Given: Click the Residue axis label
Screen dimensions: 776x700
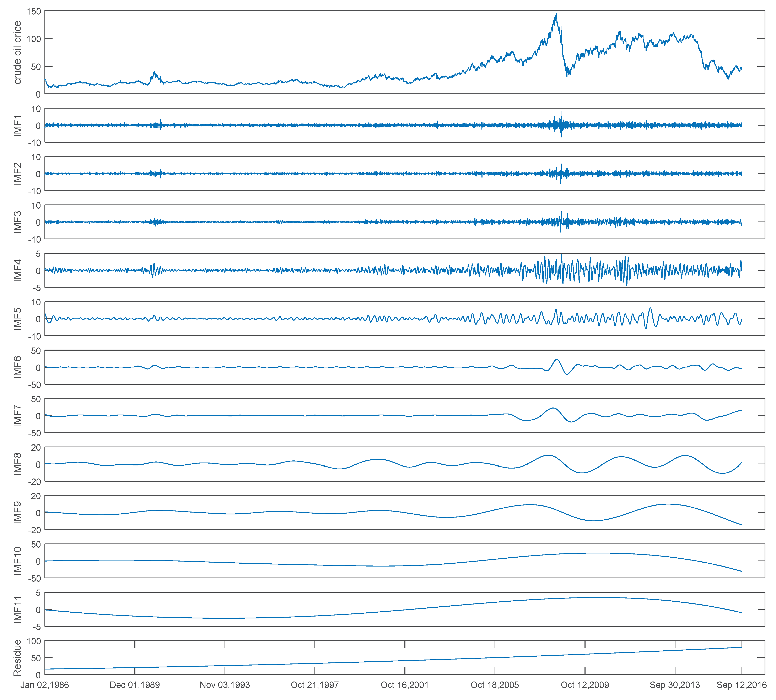Looking at the screenshot, I should click(17, 658).
